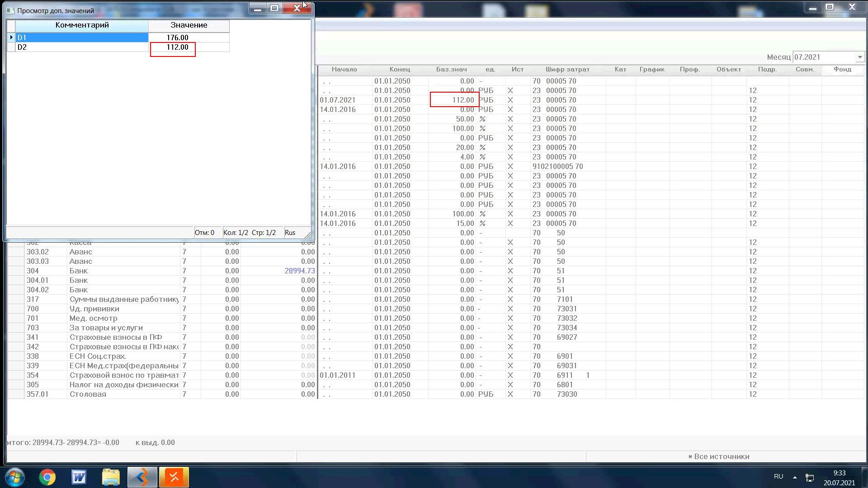Select the D2 comment row
868x488 pixels.
82,47
